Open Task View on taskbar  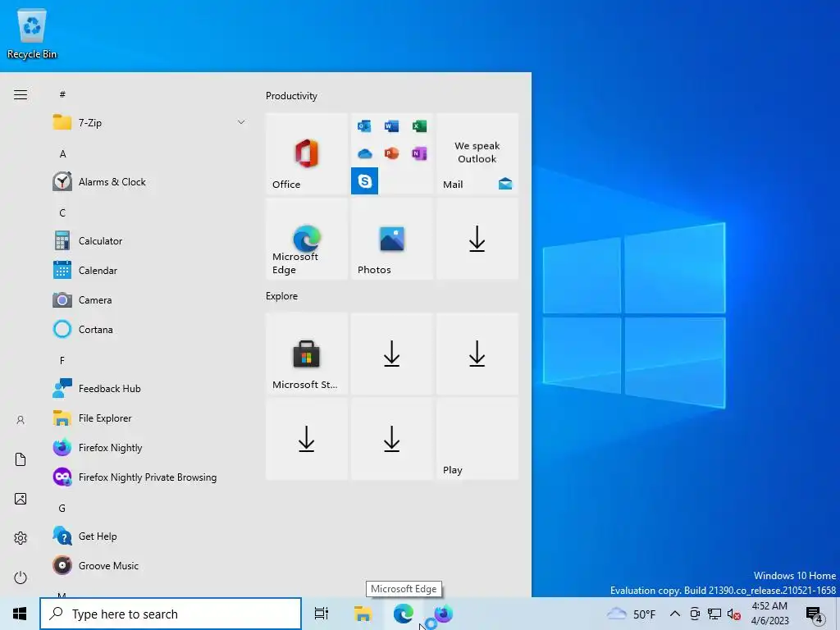[x=322, y=614]
